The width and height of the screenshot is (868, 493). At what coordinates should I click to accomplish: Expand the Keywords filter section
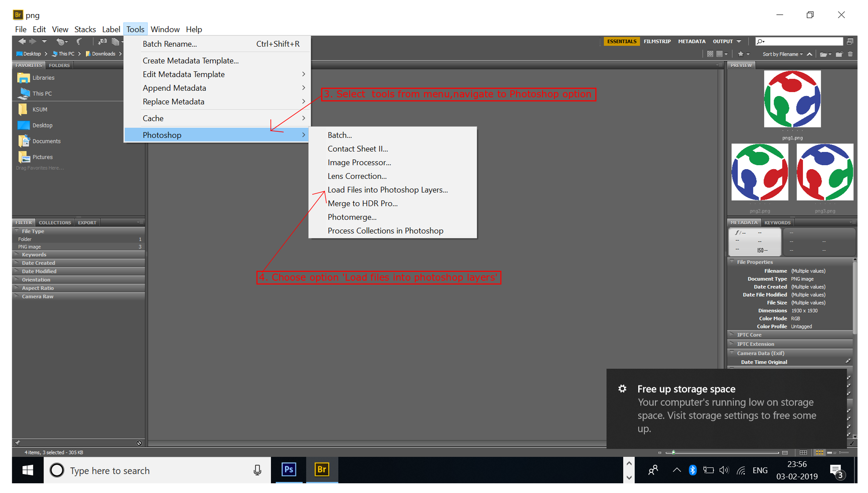point(34,255)
